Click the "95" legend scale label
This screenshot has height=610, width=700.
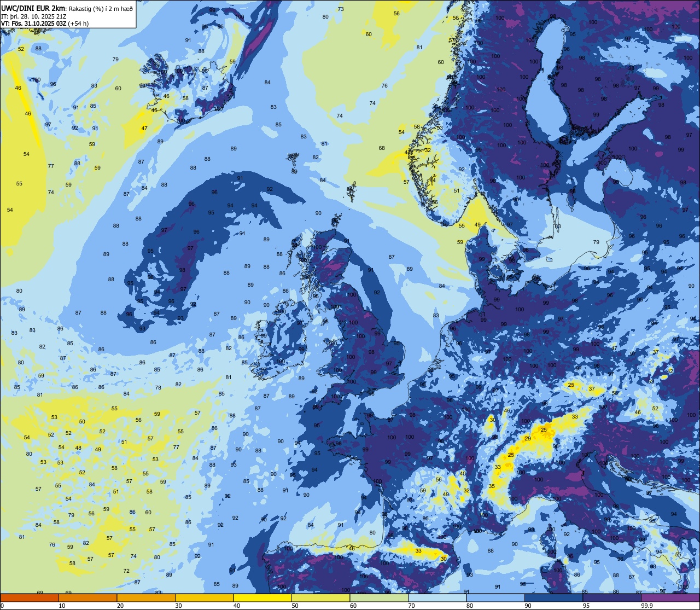click(x=585, y=606)
